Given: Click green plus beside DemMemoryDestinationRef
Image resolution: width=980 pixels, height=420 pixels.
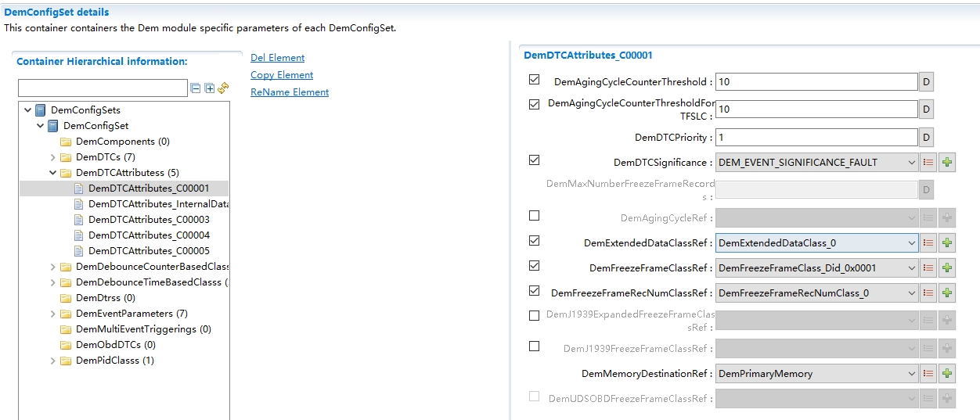Looking at the screenshot, I should click(x=948, y=374).
